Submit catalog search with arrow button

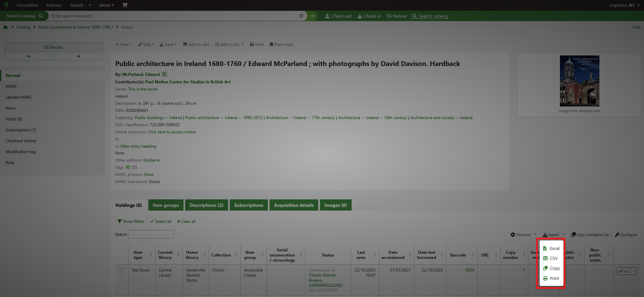[x=312, y=16]
